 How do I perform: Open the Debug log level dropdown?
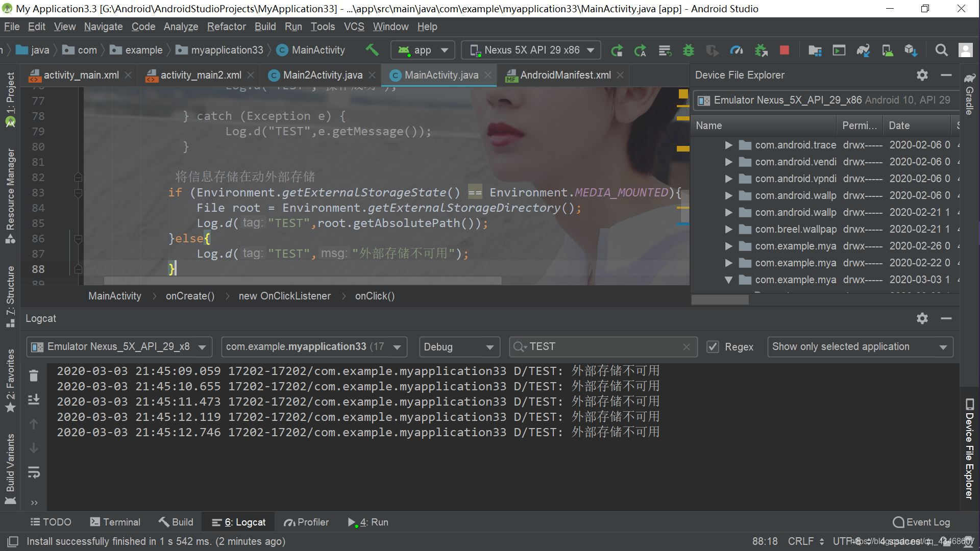pyautogui.click(x=459, y=347)
